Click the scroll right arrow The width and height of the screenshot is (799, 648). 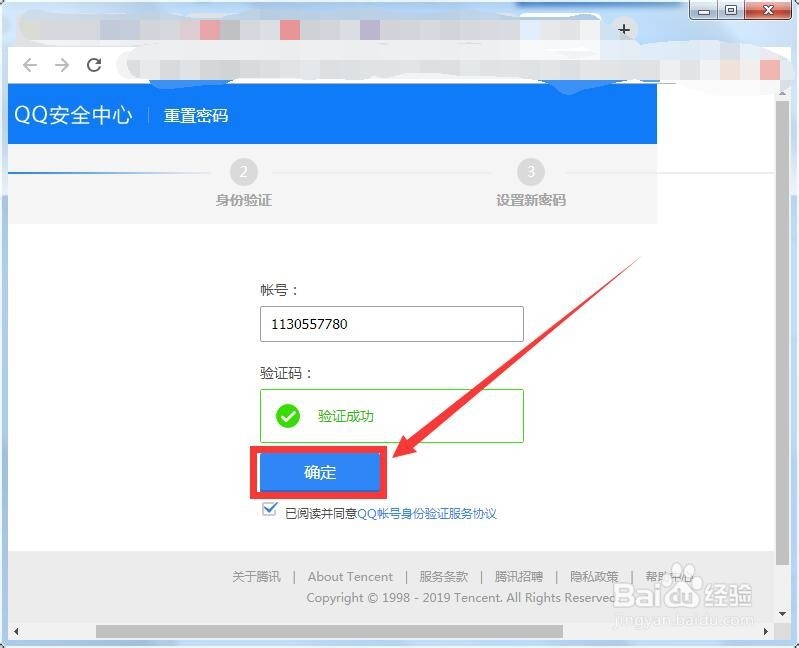765,632
